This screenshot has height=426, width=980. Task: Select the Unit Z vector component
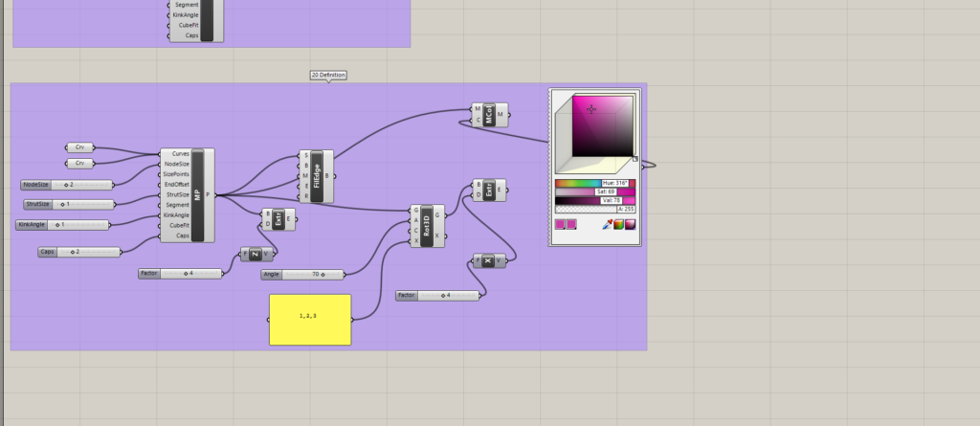[x=256, y=254]
